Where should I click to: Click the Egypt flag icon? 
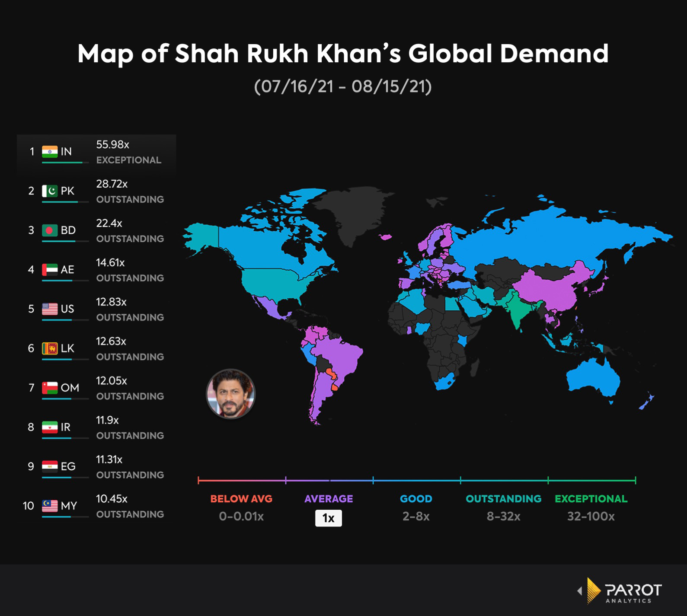coord(50,466)
